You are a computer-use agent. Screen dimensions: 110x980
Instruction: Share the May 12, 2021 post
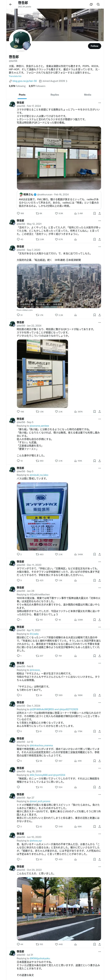coord(99,239)
